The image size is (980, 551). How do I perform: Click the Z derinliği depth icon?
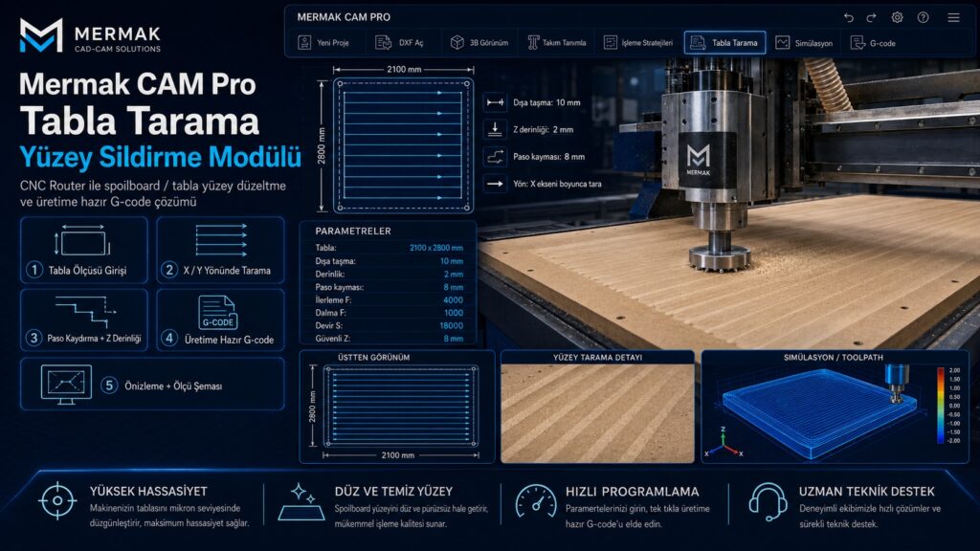(x=495, y=129)
